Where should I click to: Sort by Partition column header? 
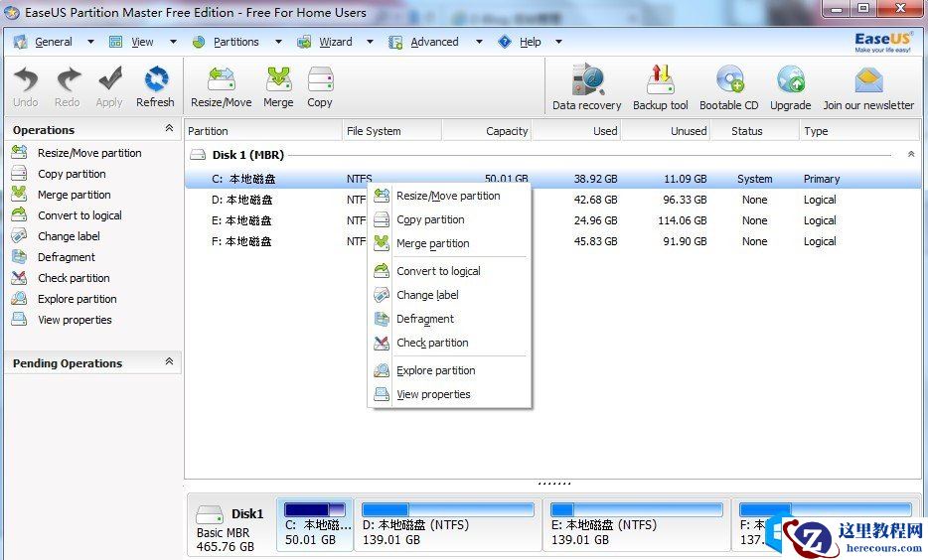tap(263, 131)
